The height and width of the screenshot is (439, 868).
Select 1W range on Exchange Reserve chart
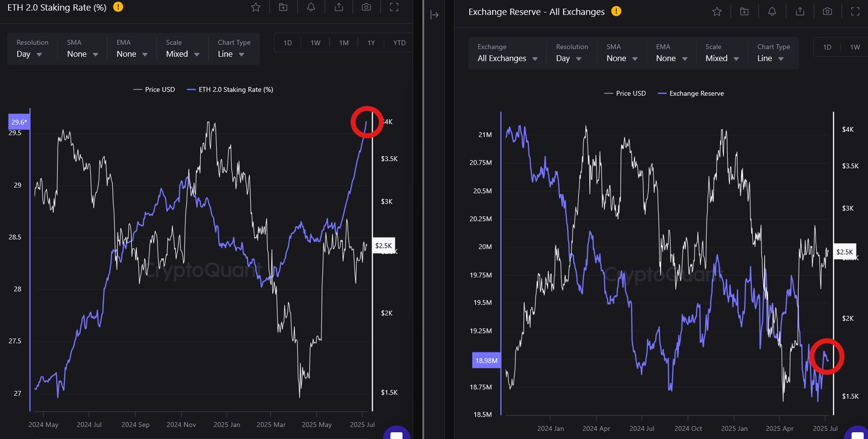(855, 47)
